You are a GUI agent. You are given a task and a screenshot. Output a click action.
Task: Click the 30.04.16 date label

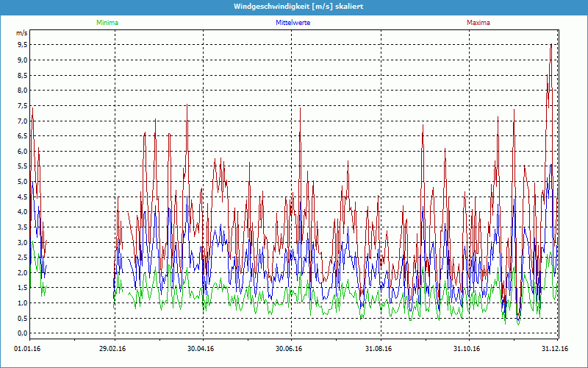pyautogui.click(x=201, y=349)
